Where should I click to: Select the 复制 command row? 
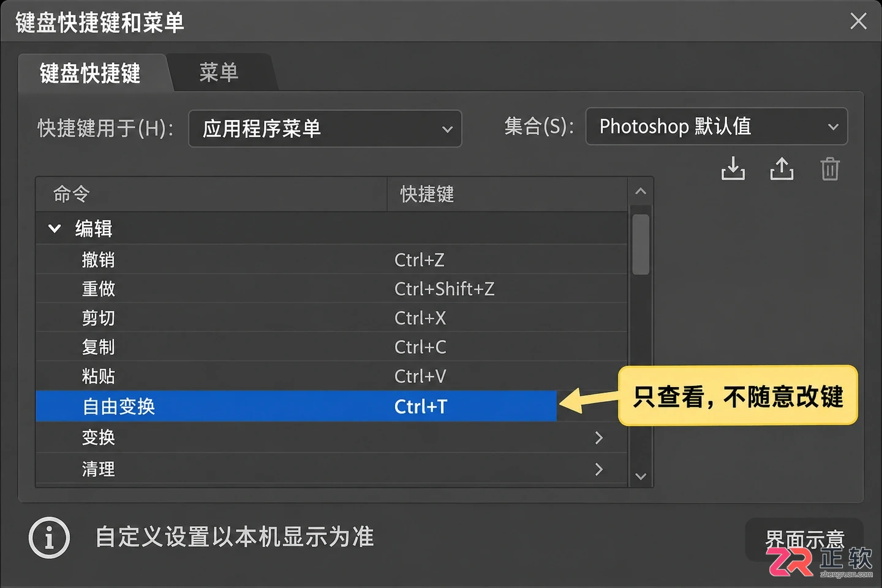coord(331,347)
